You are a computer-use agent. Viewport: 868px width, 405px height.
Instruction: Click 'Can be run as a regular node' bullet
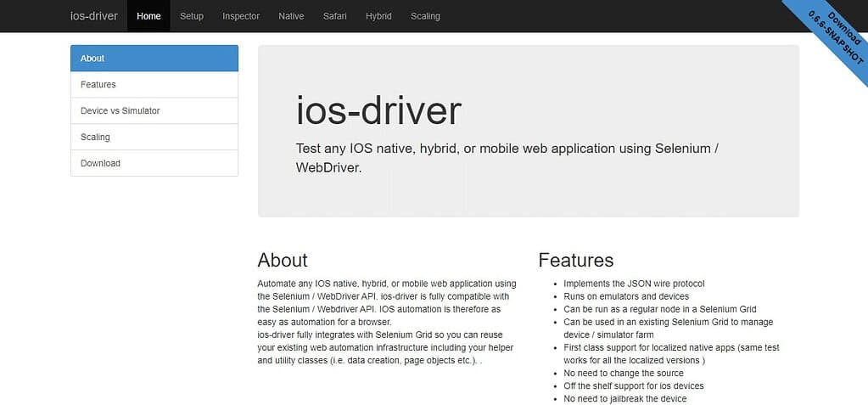pos(660,309)
